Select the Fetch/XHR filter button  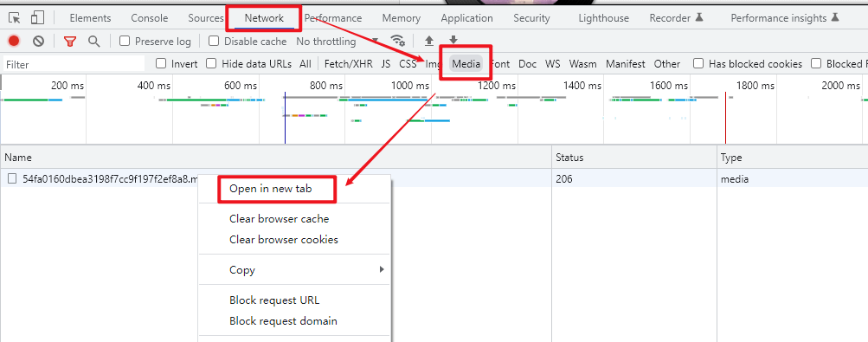pos(349,64)
